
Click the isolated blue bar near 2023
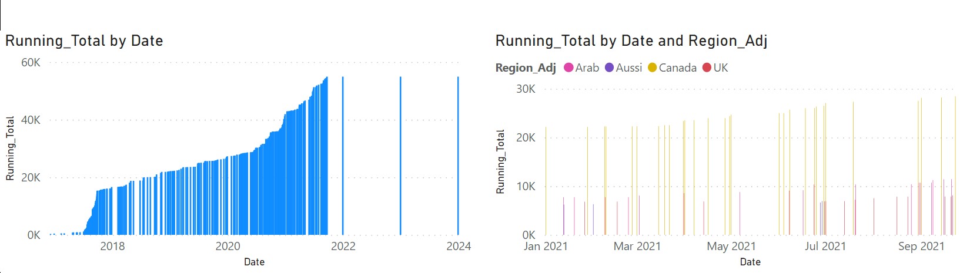[x=400, y=156]
